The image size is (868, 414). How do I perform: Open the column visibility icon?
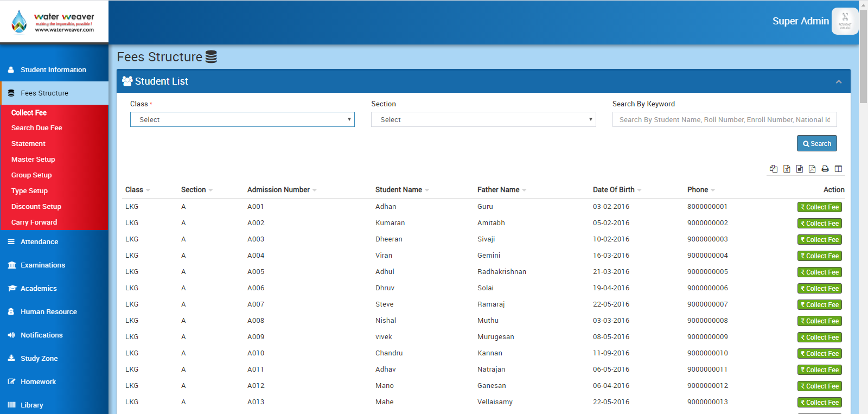click(x=838, y=169)
